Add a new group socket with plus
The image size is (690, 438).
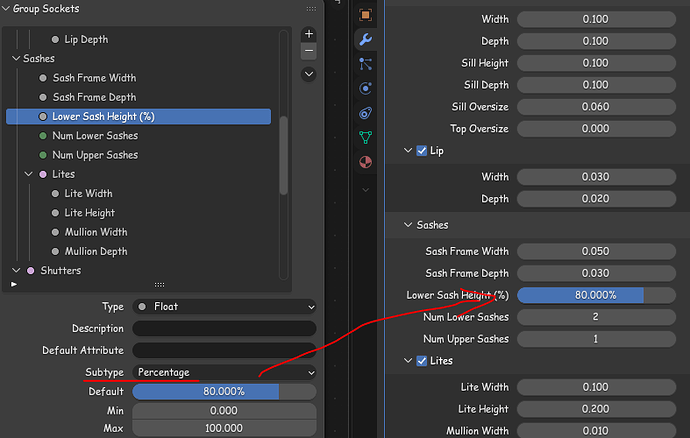tap(309, 34)
